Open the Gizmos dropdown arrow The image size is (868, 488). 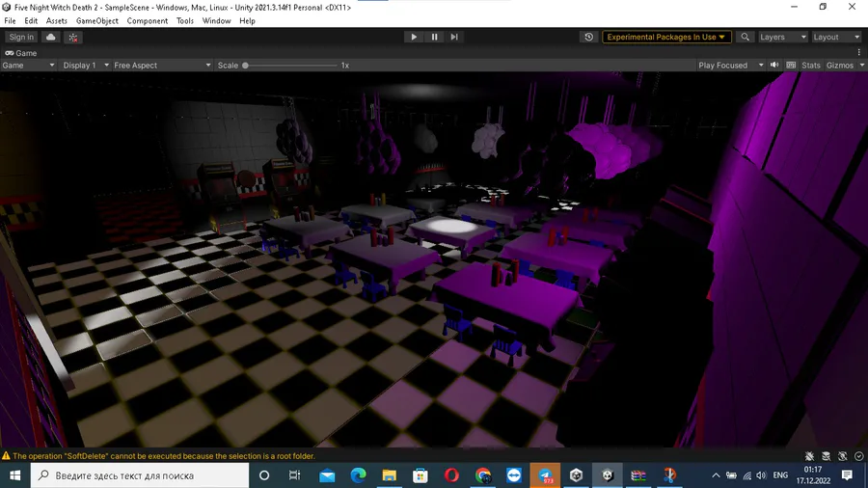862,66
